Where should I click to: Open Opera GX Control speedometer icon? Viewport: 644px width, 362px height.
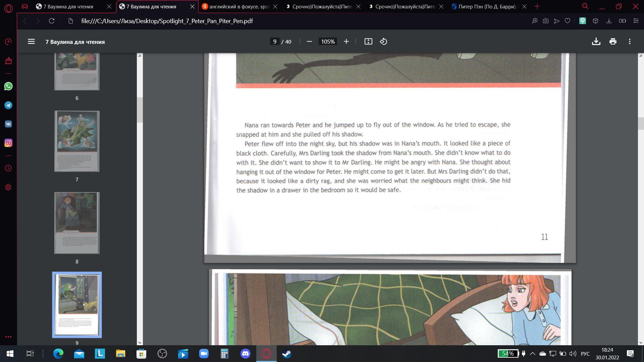(x=8, y=42)
